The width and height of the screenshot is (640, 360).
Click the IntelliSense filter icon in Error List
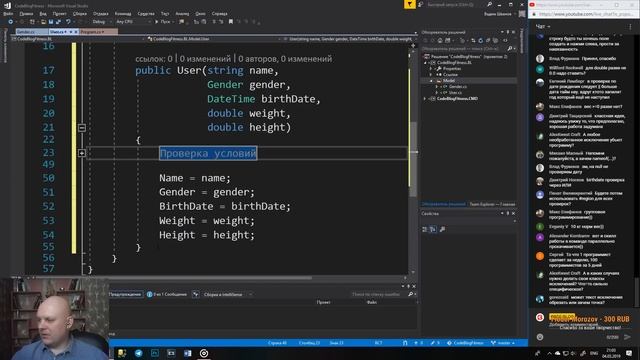(196, 294)
